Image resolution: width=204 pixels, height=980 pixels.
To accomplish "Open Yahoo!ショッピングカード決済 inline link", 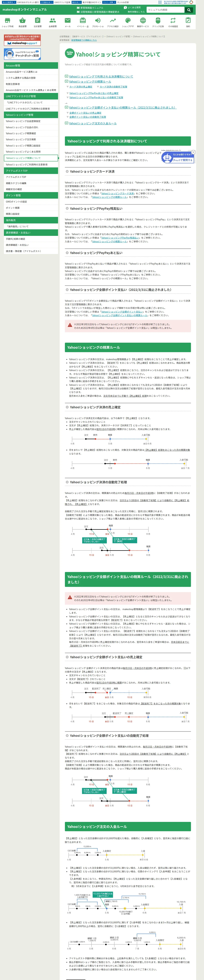I will (x=117, y=194).
